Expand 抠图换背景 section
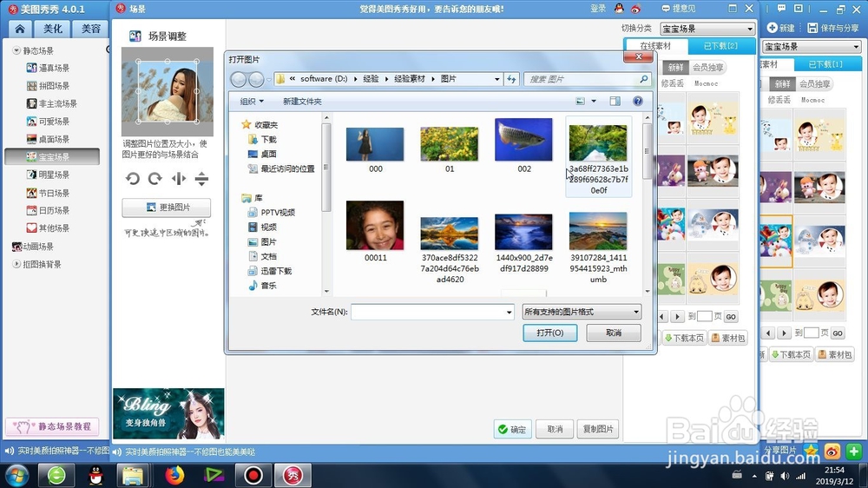868x488 pixels. click(16, 264)
